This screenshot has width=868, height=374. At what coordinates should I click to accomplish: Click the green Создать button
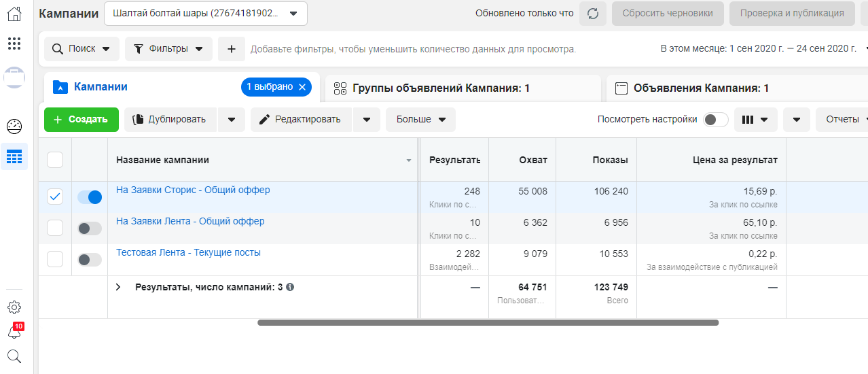pos(81,120)
